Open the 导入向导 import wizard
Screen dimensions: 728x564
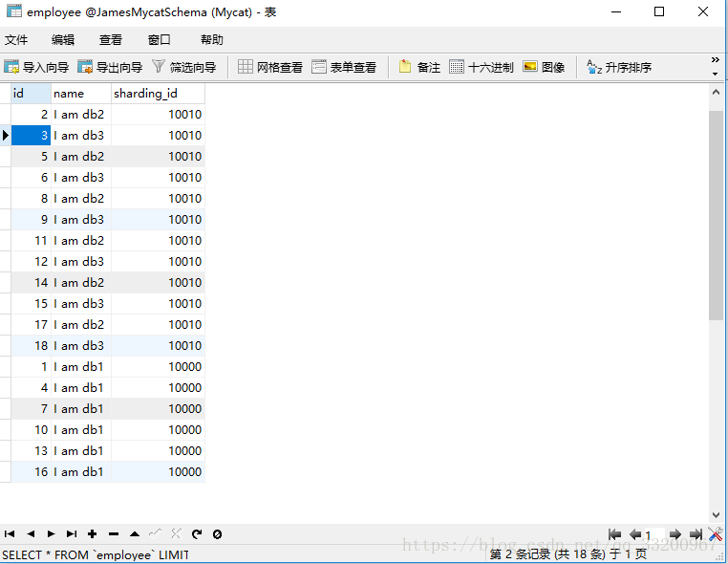(x=36, y=67)
